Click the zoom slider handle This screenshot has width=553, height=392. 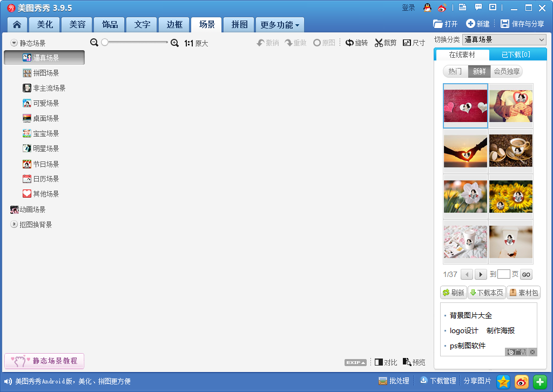point(105,42)
